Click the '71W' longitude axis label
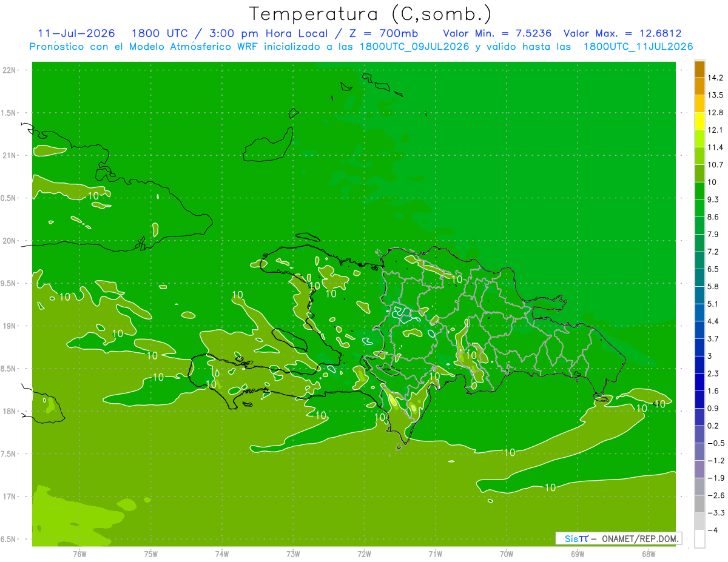 coord(435,554)
